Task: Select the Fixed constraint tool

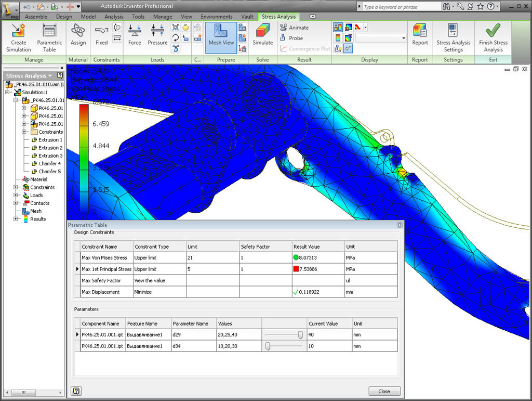Action: pos(101,34)
